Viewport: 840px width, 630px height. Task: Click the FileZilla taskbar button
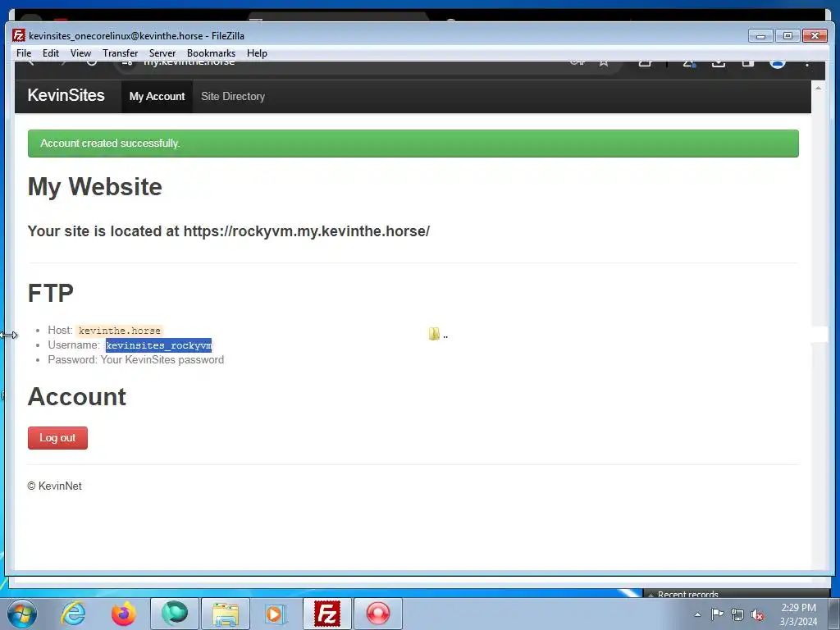pyautogui.click(x=327, y=614)
